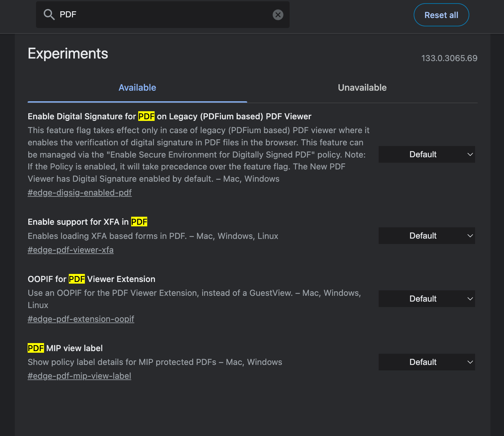Open dropdown for Digital Signature PDF flag

[426, 154]
